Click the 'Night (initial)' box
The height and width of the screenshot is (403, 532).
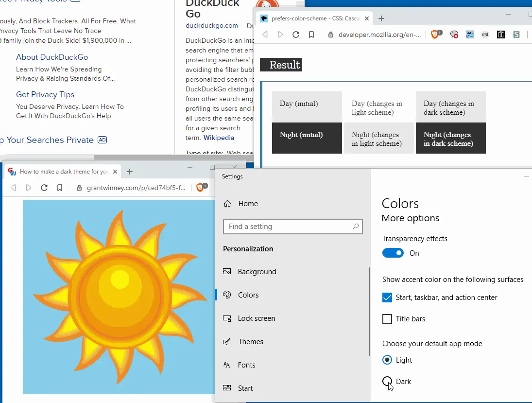coord(307,138)
